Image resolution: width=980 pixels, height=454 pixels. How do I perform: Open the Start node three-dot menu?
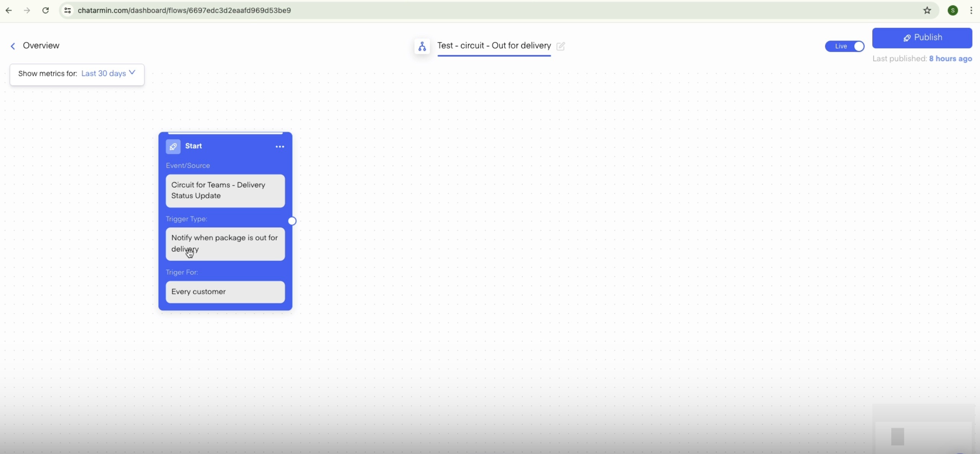[x=280, y=147]
